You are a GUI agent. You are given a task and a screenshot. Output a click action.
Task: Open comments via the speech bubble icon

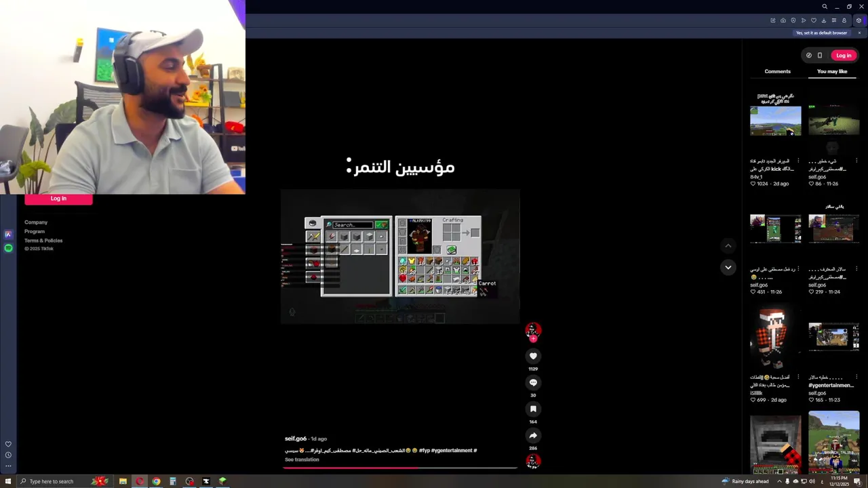click(533, 382)
